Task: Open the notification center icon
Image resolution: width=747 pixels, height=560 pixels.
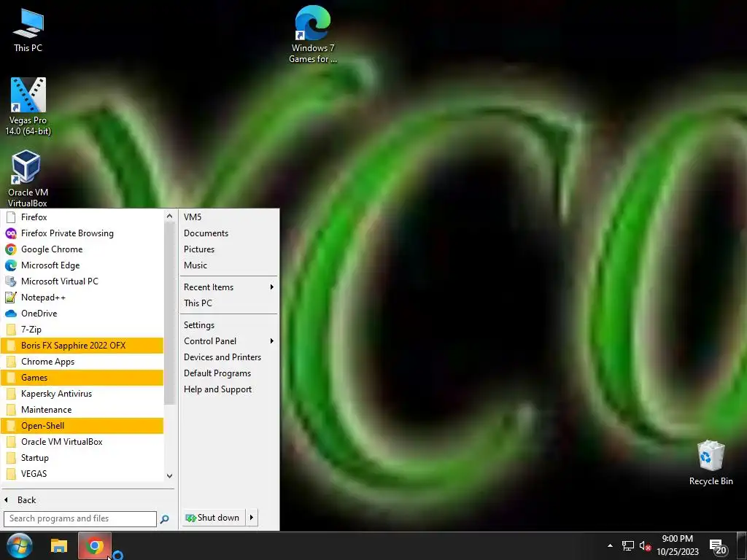Action: pyautogui.click(x=718, y=548)
